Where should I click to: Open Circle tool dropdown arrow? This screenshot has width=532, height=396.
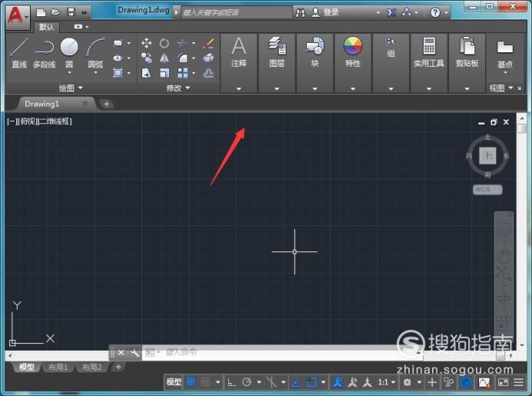(x=69, y=72)
